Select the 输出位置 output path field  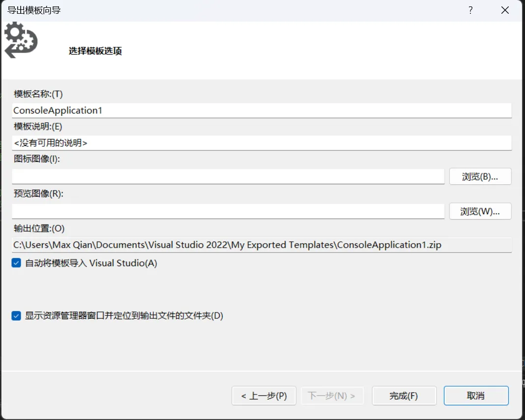[262, 245]
